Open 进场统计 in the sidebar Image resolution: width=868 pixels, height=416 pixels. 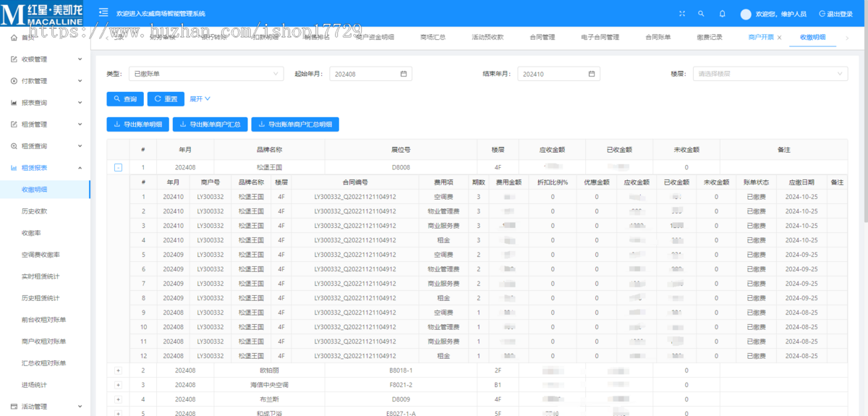pyautogui.click(x=35, y=385)
